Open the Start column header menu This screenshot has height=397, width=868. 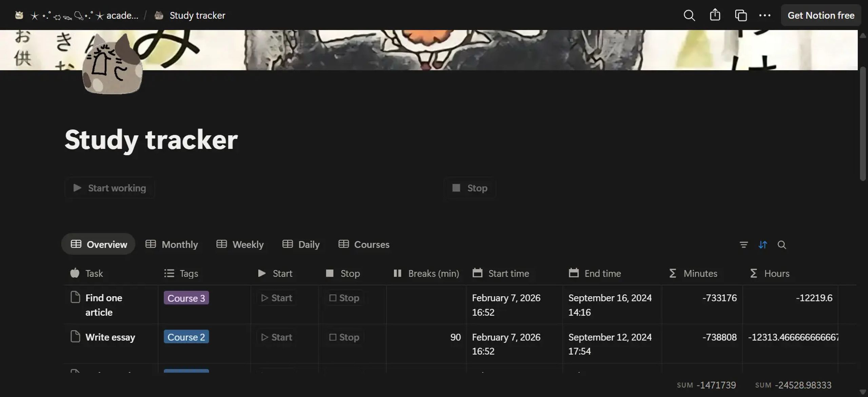284,273
